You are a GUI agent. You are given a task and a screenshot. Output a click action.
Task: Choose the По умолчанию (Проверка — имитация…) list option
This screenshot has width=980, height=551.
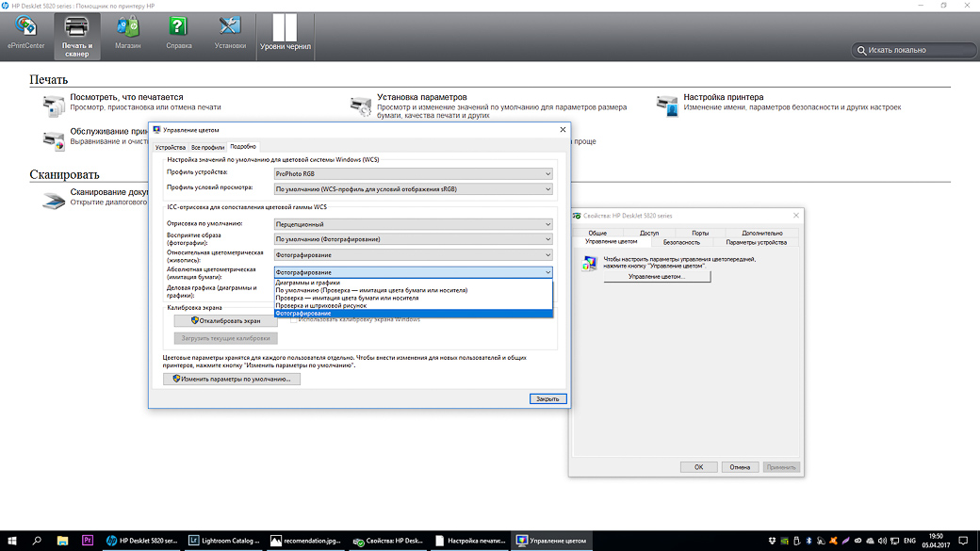[413, 290]
